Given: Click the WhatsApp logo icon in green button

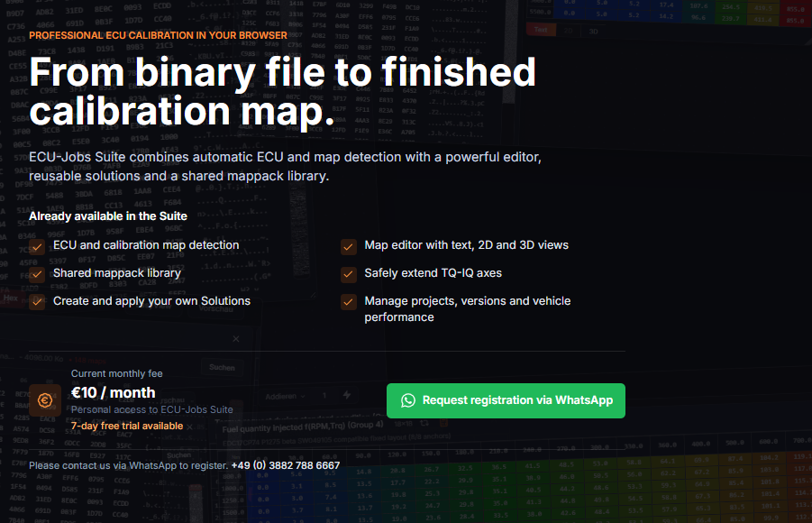Looking at the screenshot, I should click(x=408, y=400).
